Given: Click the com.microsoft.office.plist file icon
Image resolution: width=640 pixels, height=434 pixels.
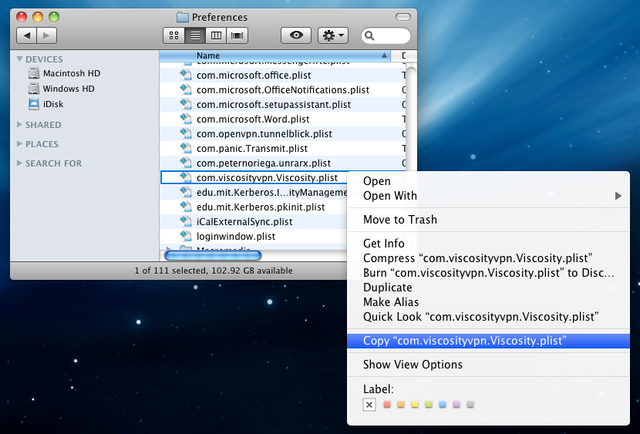Looking at the screenshot, I should pyautogui.click(x=186, y=75).
